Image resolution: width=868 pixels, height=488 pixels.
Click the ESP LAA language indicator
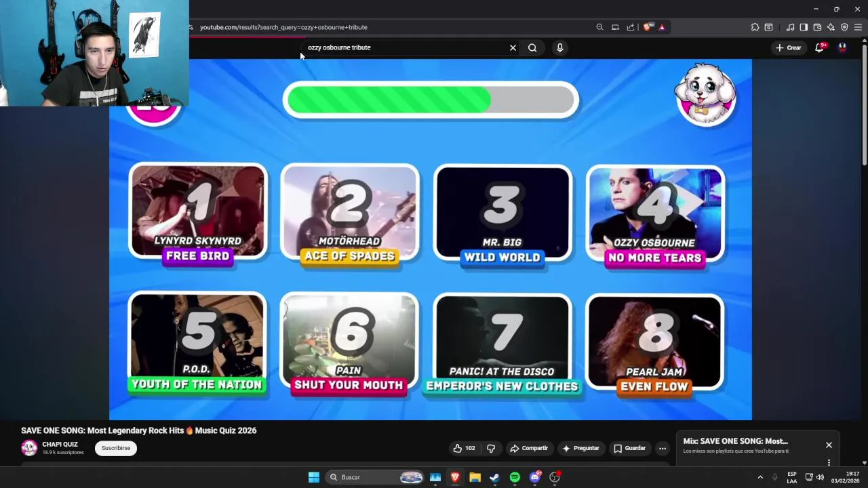pyautogui.click(x=791, y=477)
